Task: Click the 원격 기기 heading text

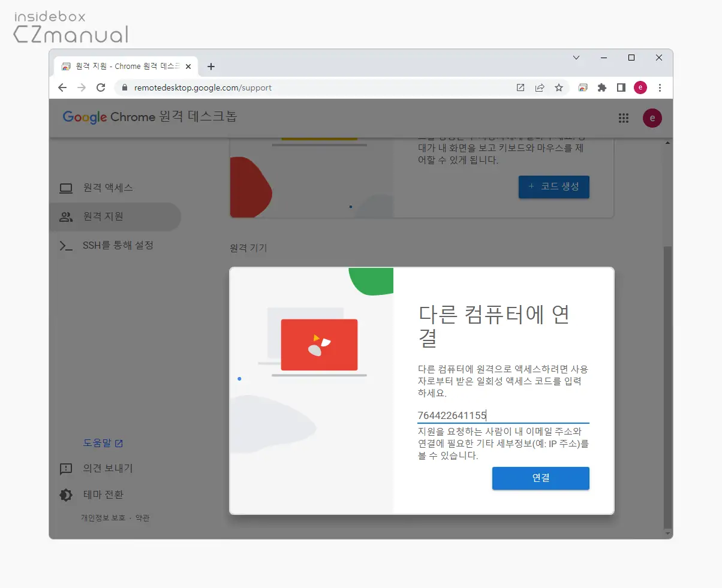Action: 248,248
